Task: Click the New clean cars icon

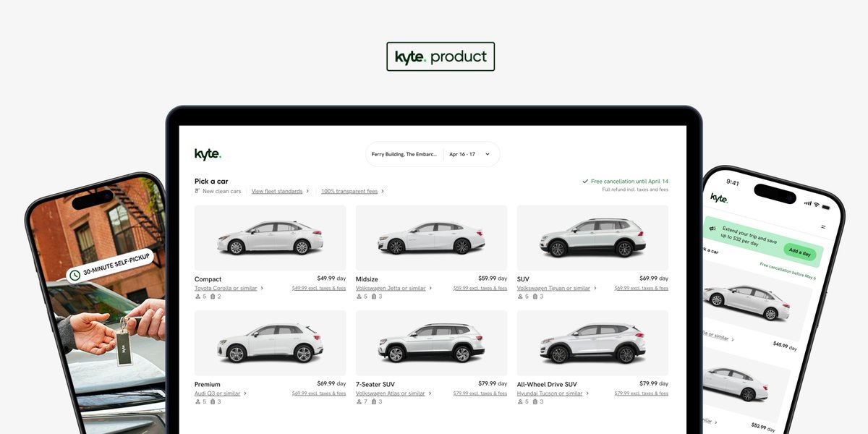Action: pos(197,191)
